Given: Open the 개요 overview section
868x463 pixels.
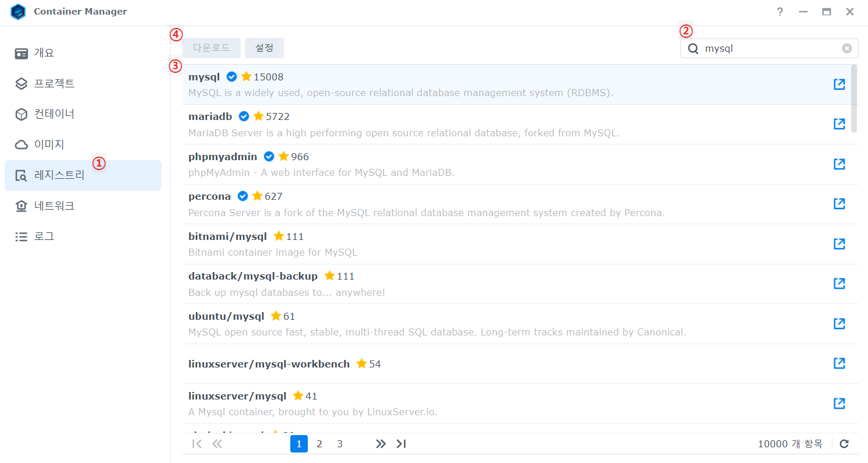Looking at the screenshot, I should coord(83,53).
